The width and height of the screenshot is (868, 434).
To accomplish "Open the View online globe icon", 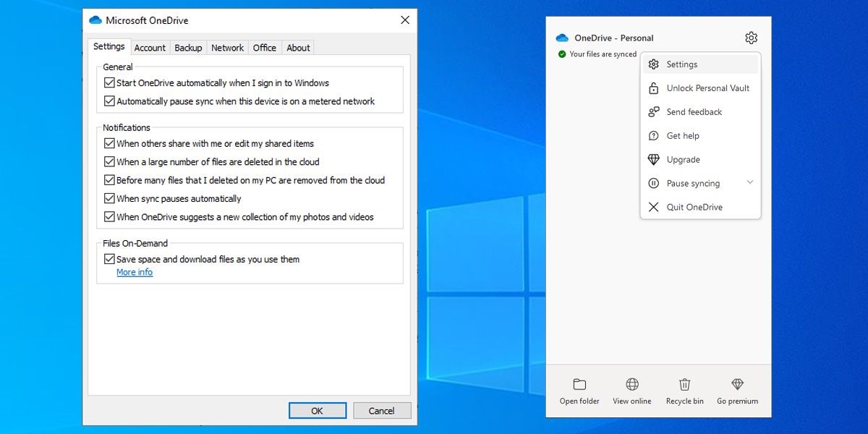I will coord(631,385).
